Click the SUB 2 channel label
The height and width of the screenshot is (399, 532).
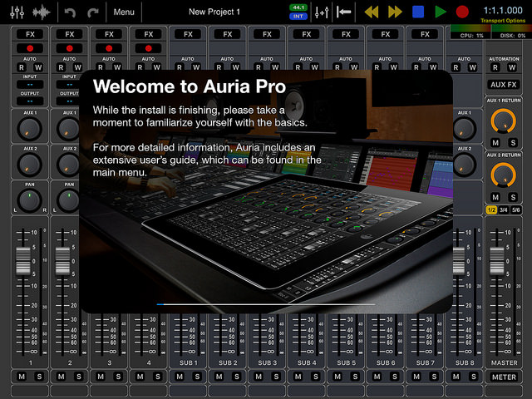[x=228, y=362]
